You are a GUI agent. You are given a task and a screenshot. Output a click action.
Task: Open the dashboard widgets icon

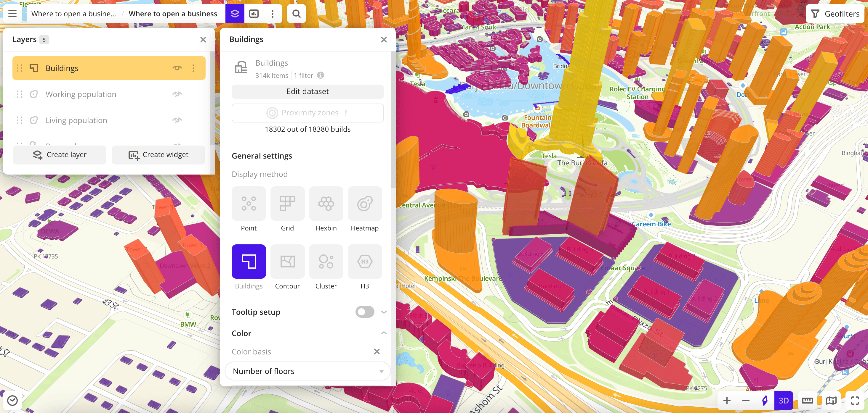(x=254, y=14)
